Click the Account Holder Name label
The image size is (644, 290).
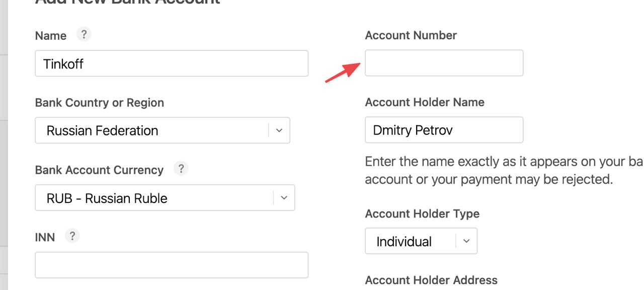tap(425, 102)
